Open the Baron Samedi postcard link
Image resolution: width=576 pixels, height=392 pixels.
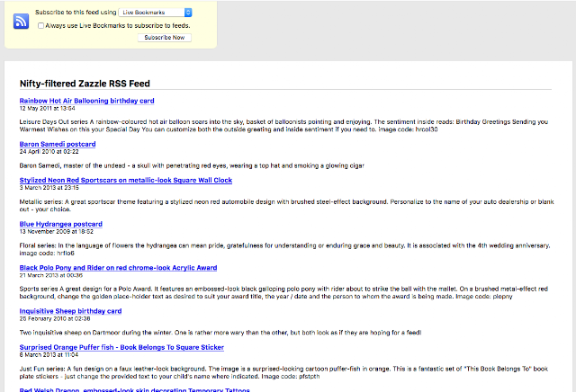58,144
